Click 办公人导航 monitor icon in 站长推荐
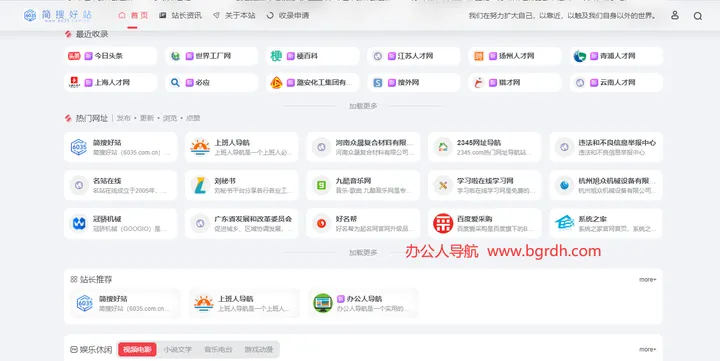Screen dimensions: 720x361 click(x=323, y=303)
